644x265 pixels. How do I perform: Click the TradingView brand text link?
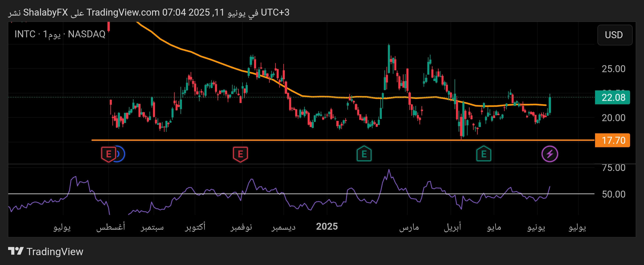click(x=55, y=251)
